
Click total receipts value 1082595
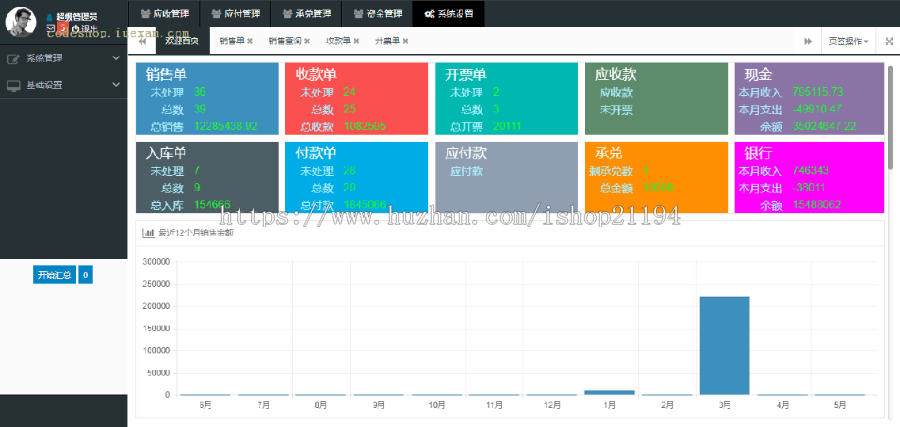click(x=364, y=126)
